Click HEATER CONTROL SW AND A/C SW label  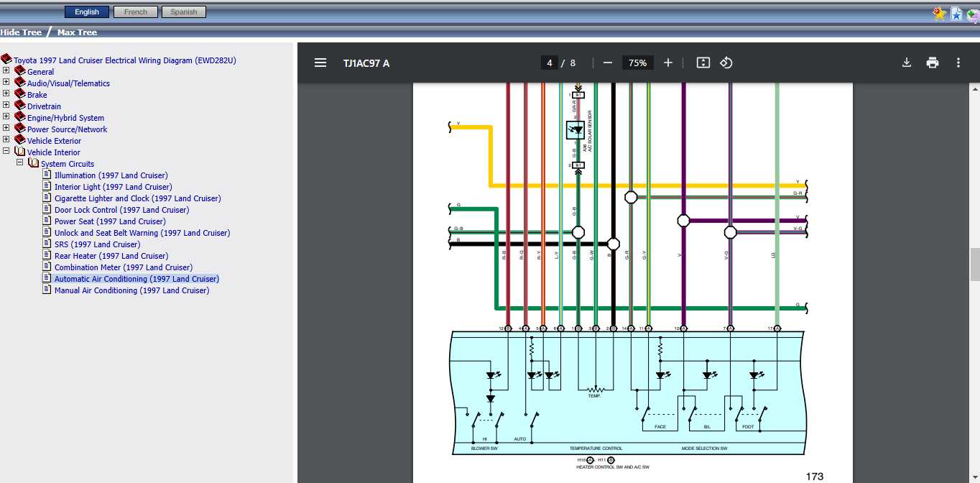(613, 467)
